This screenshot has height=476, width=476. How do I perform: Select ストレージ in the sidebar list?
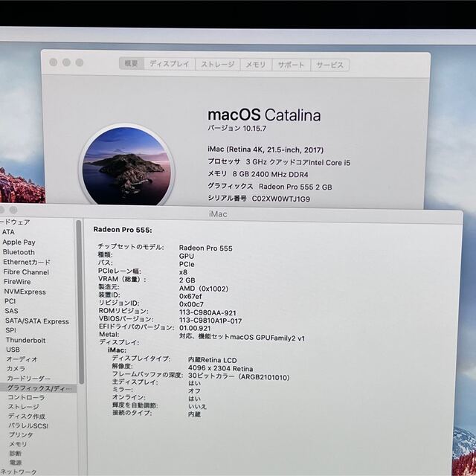pyautogui.click(x=24, y=407)
